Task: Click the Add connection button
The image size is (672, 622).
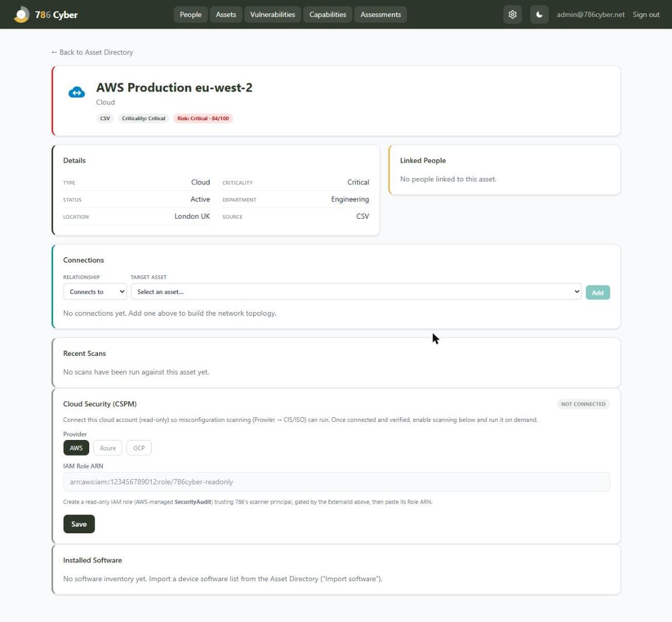Action: tap(597, 292)
